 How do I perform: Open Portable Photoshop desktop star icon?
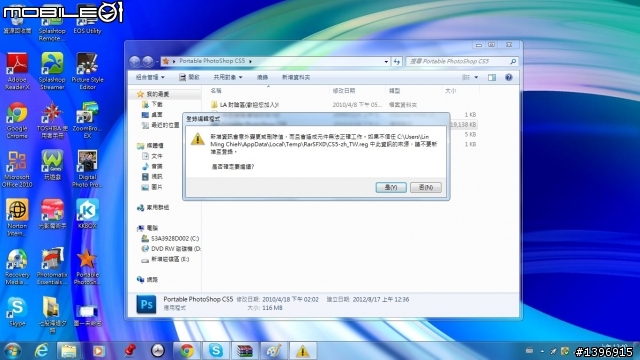87,266
